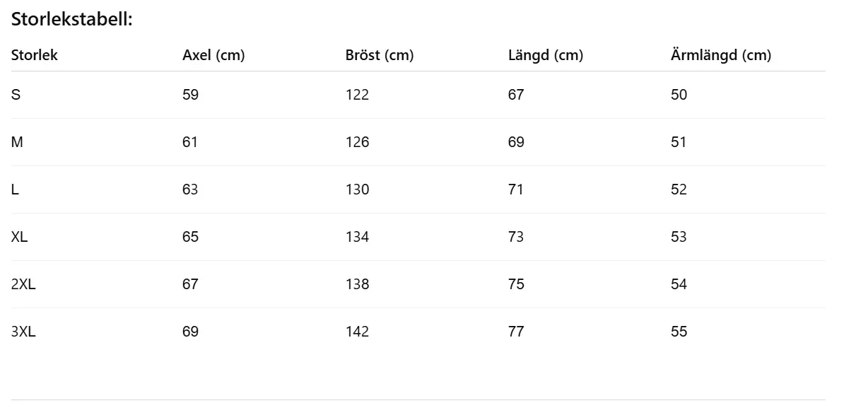Click sleeve length value 50 for S
Viewport: 868px width, 420px height.
point(679,95)
